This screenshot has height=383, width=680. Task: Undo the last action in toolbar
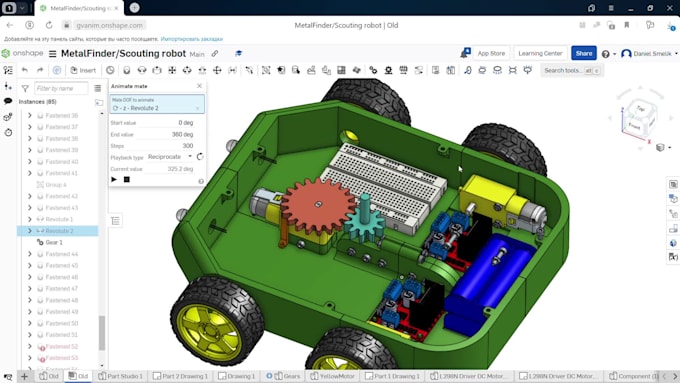click(25, 70)
